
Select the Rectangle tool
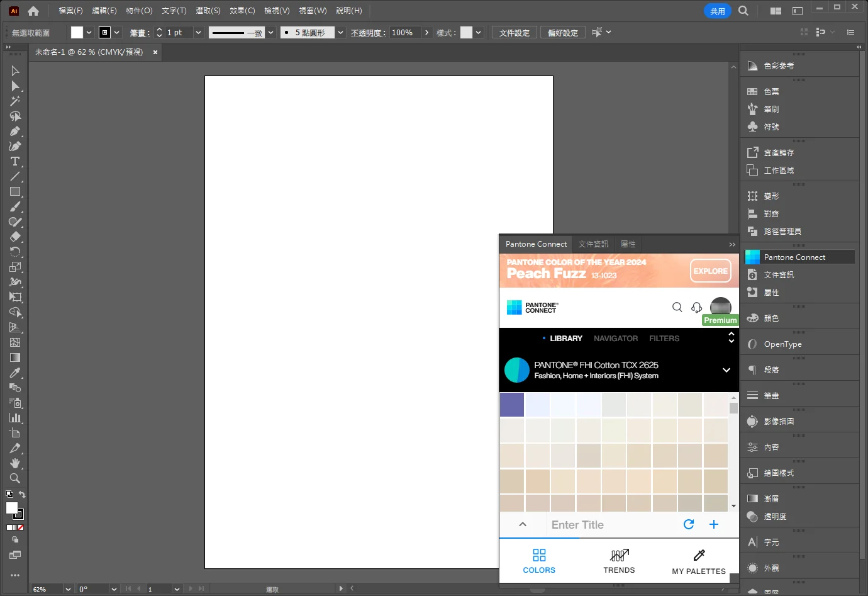tap(15, 192)
